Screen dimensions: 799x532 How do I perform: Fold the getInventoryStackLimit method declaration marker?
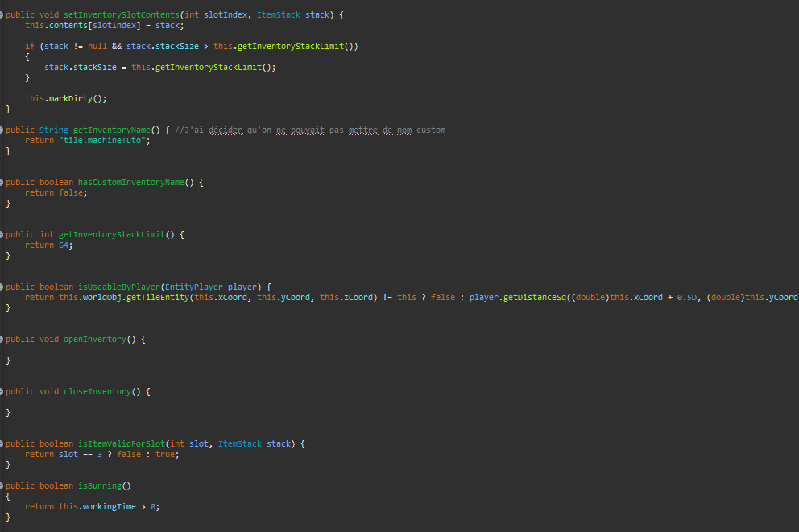click(x=2, y=234)
